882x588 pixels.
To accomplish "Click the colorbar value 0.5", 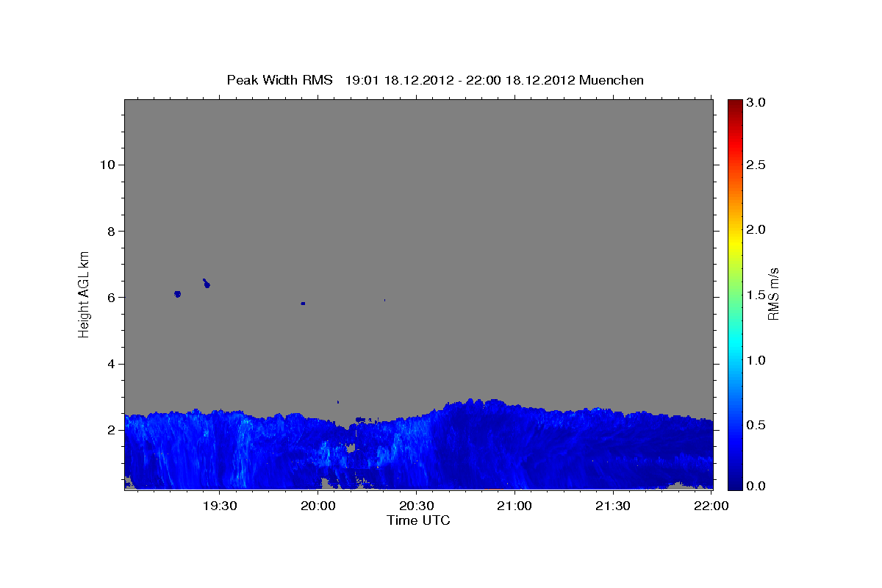I will coord(756,426).
